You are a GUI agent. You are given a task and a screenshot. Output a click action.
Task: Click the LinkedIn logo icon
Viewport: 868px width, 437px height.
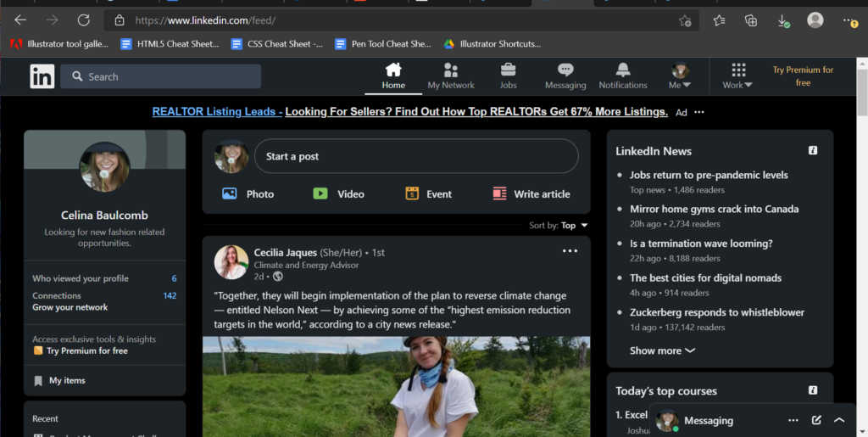42,76
